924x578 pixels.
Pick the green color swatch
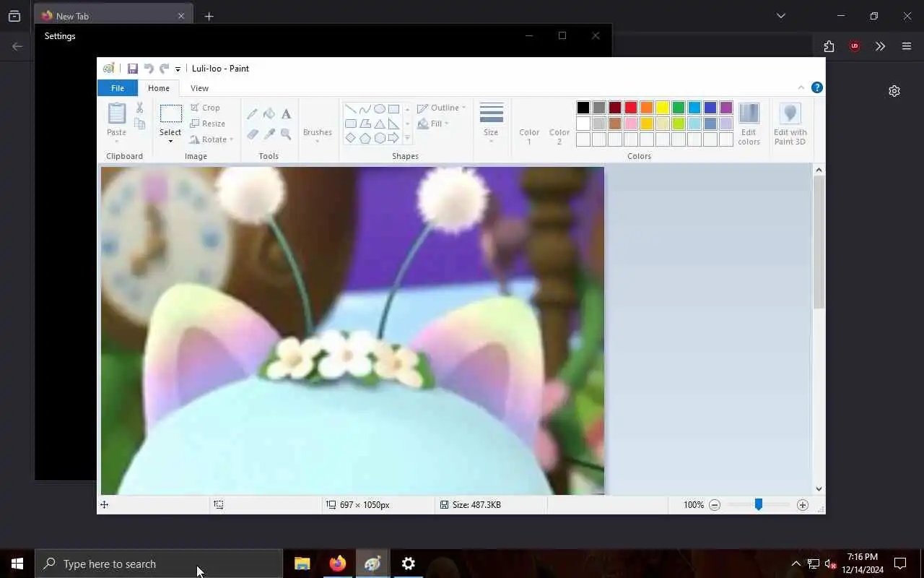coord(679,108)
